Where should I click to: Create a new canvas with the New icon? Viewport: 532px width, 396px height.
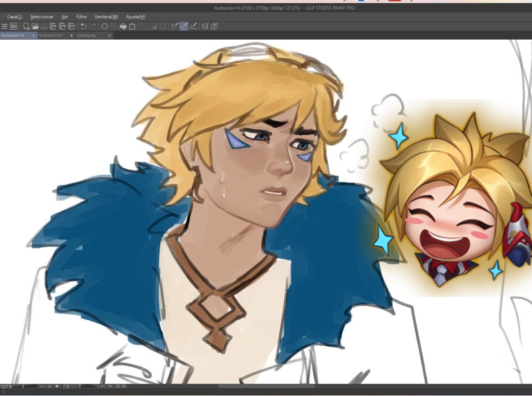click(x=26, y=26)
